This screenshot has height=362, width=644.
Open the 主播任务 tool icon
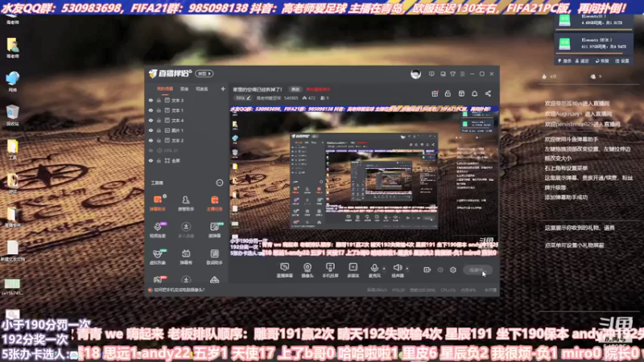pos(214,203)
